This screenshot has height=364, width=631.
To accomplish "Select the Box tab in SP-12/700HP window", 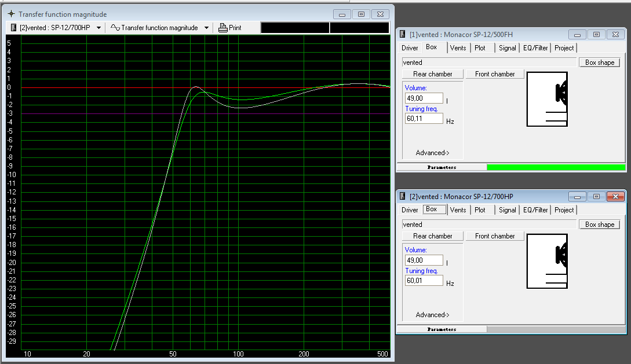I will pos(432,209).
